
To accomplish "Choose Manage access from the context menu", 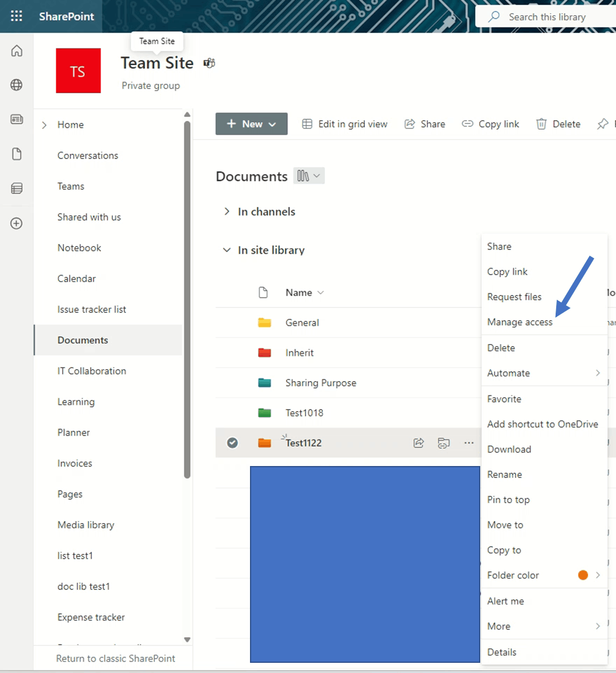I will coord(544,322).
